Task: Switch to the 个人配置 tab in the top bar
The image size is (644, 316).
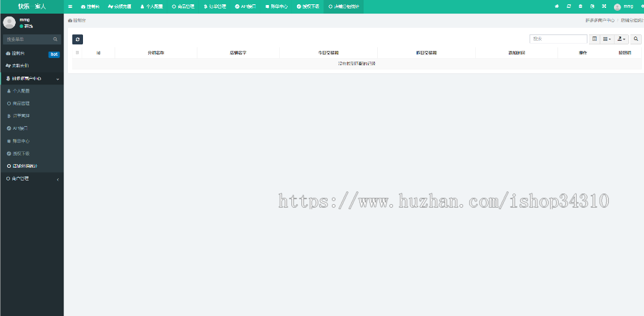Action: (x=152, y=6)
